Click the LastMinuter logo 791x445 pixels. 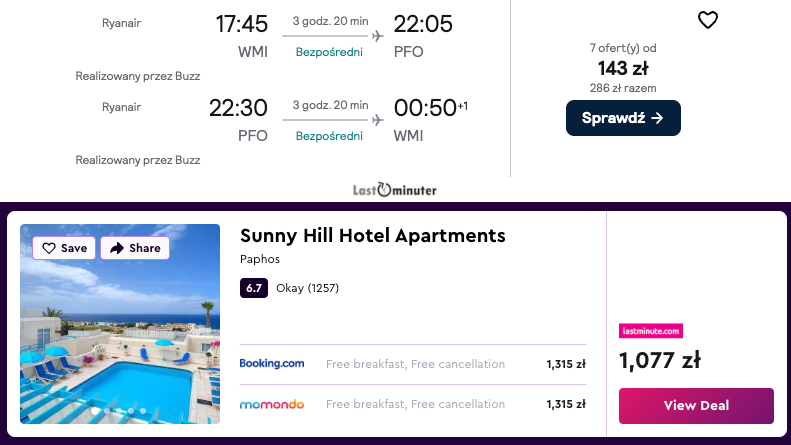[395, 189]
